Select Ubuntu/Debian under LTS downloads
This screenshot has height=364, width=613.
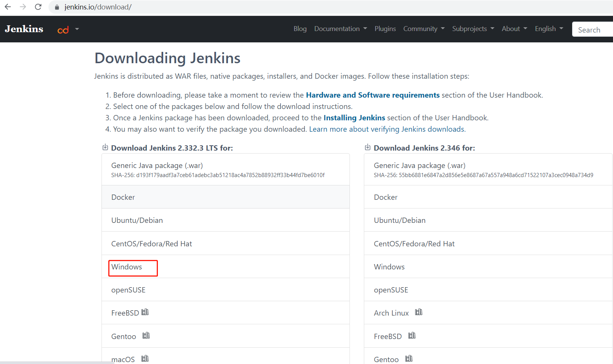pyautogui.click(x=226, y=220)
